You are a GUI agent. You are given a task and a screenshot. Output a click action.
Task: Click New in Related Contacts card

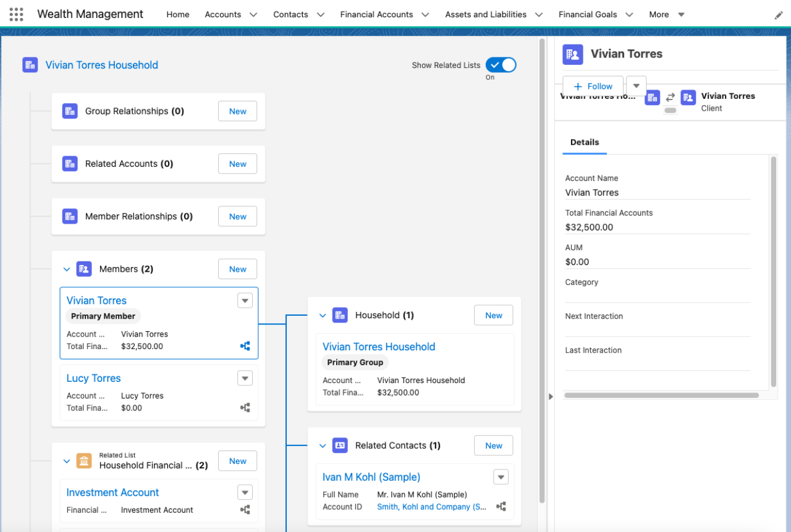pyautogui.click(x=494, y=445)
